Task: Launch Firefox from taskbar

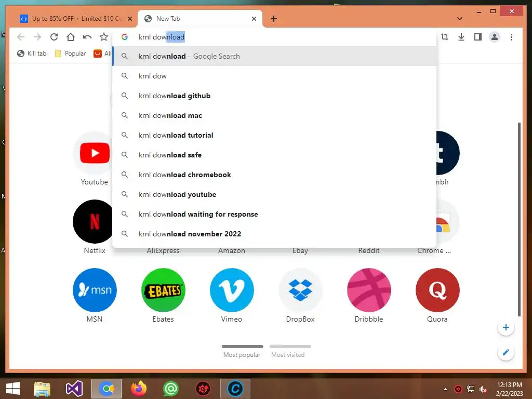Action: click(x=139, y=389)
